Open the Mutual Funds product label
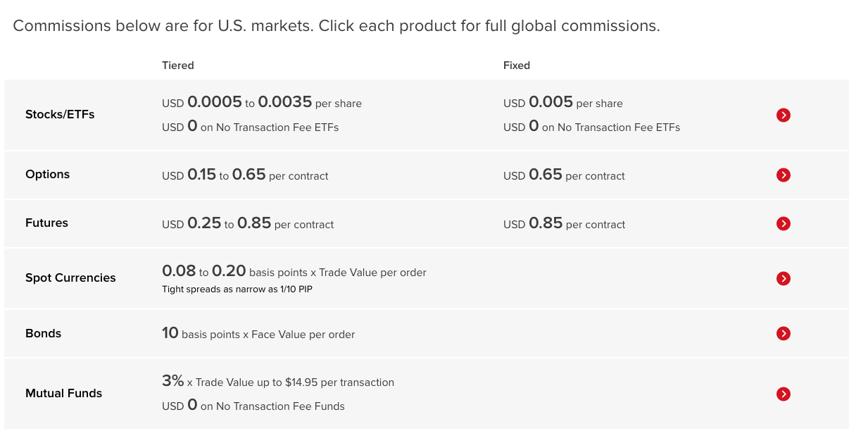Viewport: 868px width, 443px height. [x=63, y=393]
